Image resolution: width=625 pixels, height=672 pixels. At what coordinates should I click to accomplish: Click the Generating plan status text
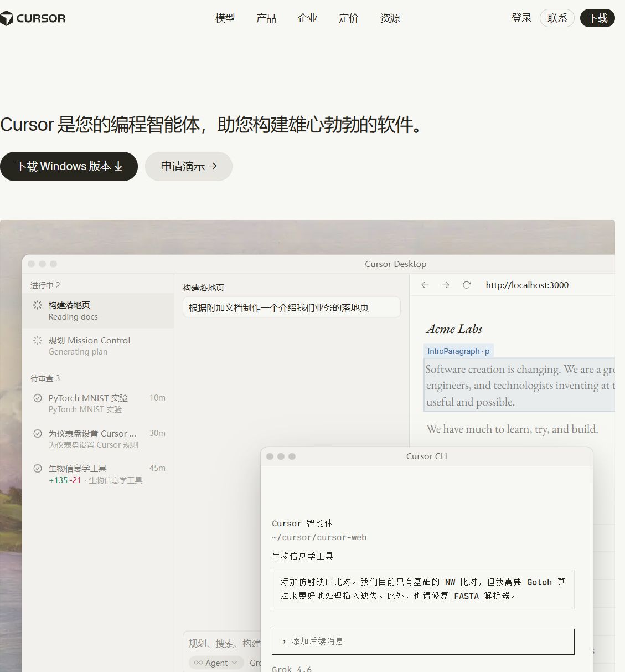tap(78, 352)
